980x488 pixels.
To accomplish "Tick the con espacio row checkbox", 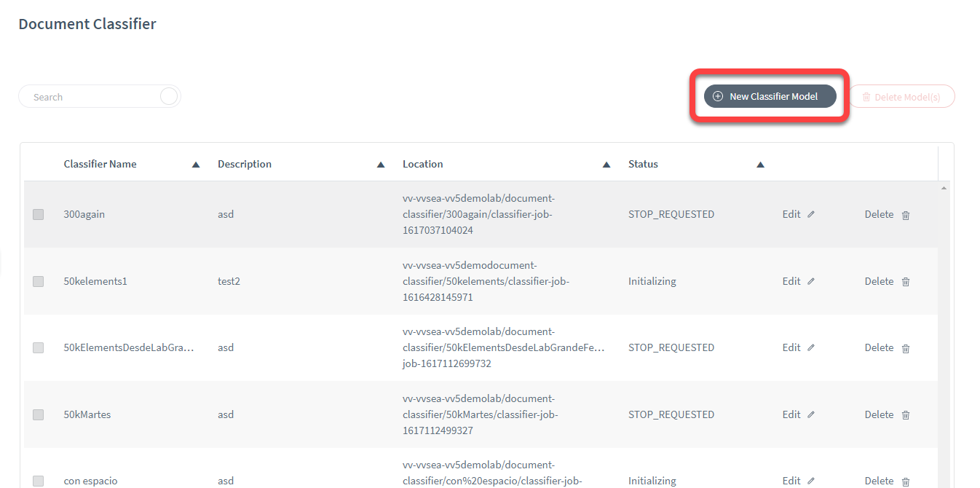I will [x=38, y=481].
